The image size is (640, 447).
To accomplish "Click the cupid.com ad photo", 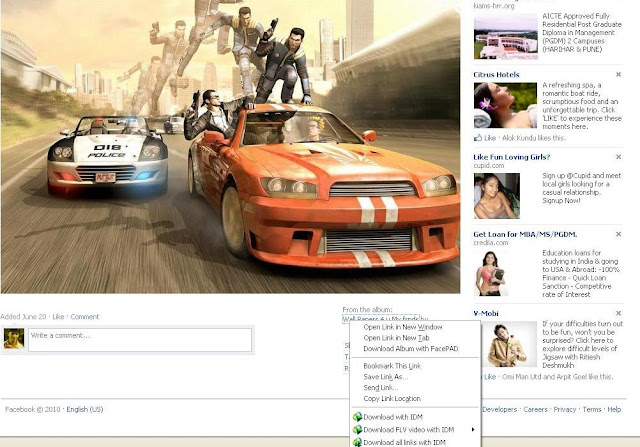I will [x=497, y=196].
